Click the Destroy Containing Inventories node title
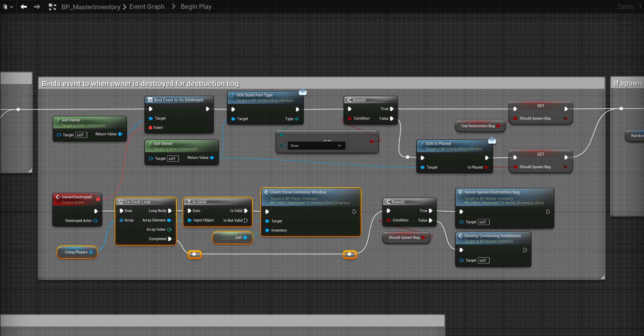Screen dimensions: 644x336 tap(492, 236)
